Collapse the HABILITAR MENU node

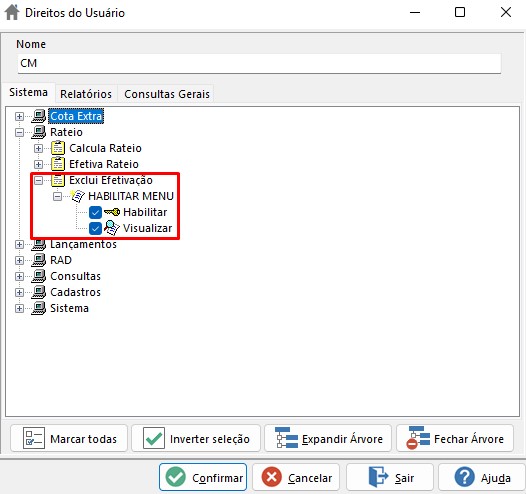(x=58, y=196)
